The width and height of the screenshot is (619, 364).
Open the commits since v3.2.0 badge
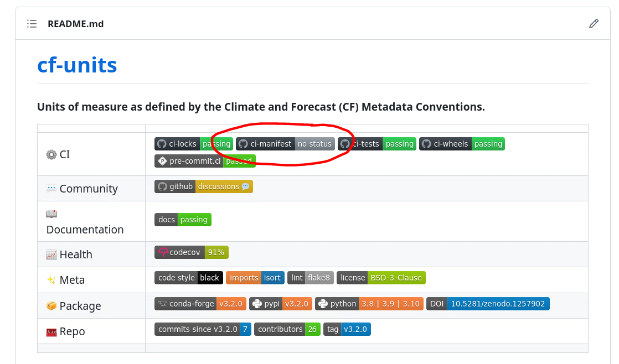tap(203, 329)
